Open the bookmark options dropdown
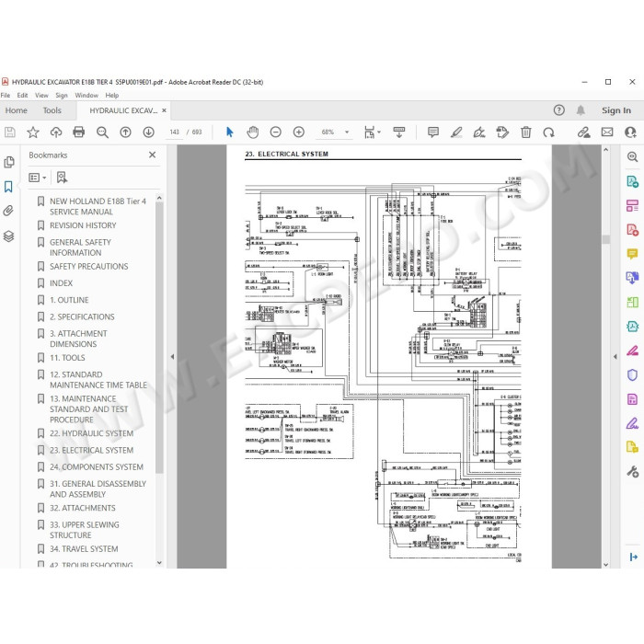Image resolution: width=644 pixels, height=644 pixels. coord(38,178)
